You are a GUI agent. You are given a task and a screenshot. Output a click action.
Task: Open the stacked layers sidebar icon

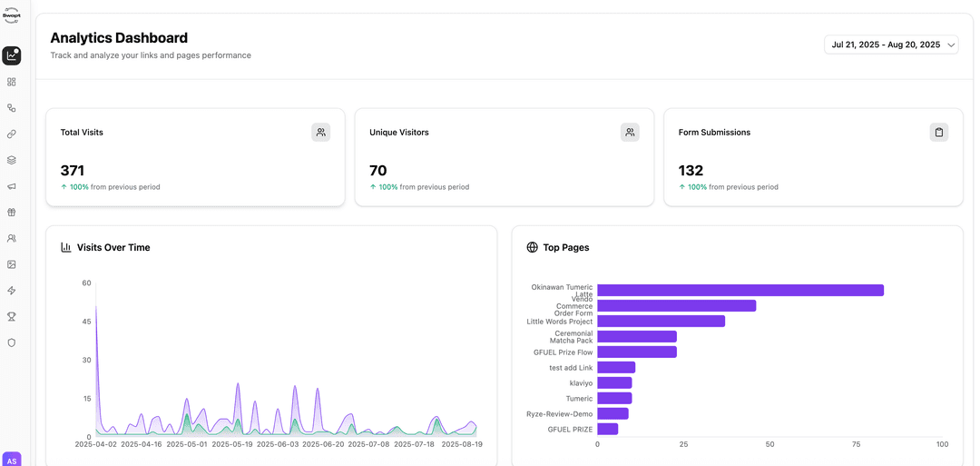(12, 160)
